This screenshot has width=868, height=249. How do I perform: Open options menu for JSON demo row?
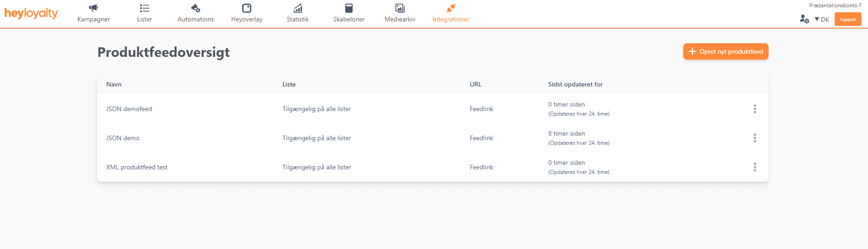click(x=755, y=138)
